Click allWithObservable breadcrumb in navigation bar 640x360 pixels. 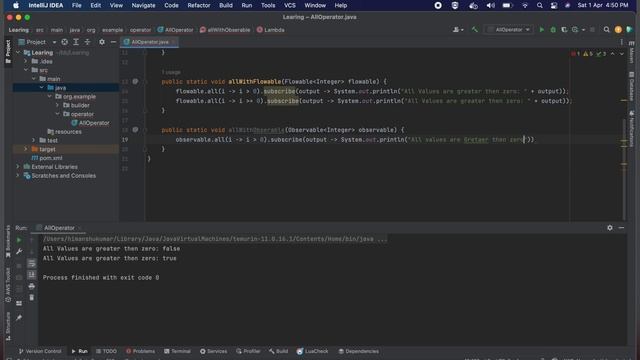(225, 30)
